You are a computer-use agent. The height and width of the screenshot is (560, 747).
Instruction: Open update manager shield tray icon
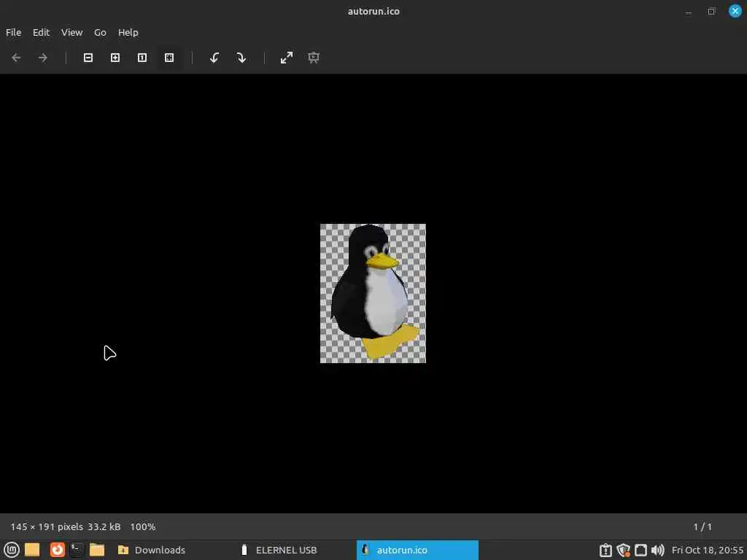click(623, 550)
